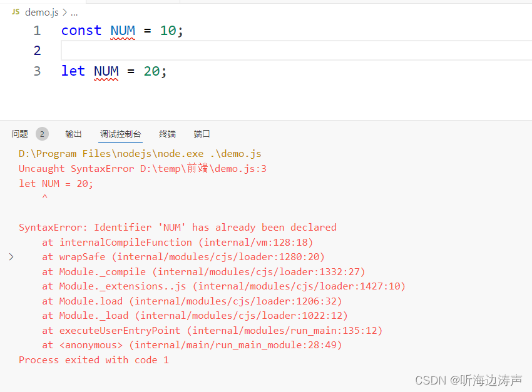Open the 终端 Terminal tab
Image resolution: width=532 pixels, height=392 pixels.
click(x=166, y=133)
